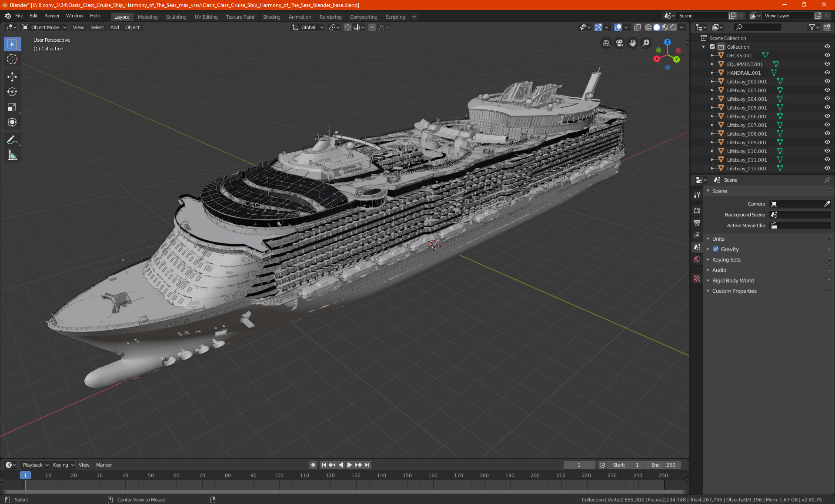The width and height of the screenshot is (835, 504).
Task: Click the End frame field
Action: (664, 465)
